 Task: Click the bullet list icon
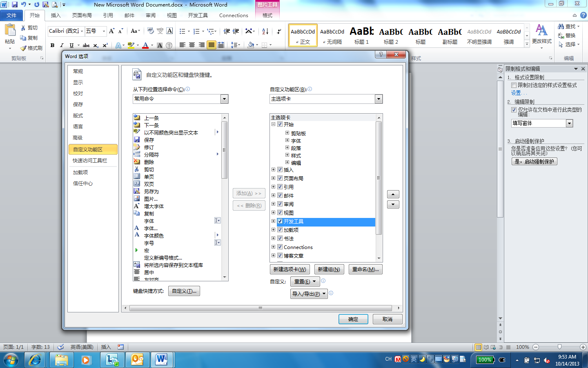click(x=182, y=31)
